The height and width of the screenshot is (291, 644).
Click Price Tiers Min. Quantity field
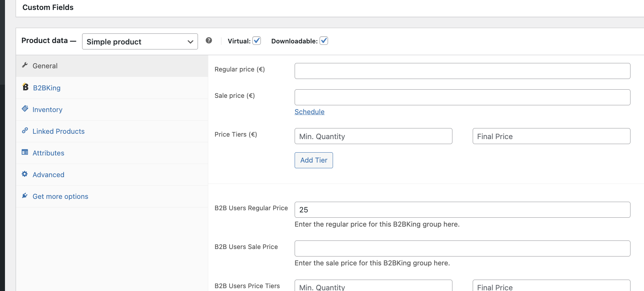tap(374, 136)
